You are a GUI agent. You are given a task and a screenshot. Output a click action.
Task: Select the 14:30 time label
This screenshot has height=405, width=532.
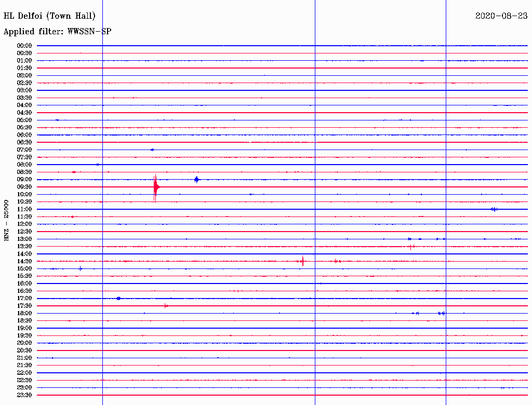[24, 261]
